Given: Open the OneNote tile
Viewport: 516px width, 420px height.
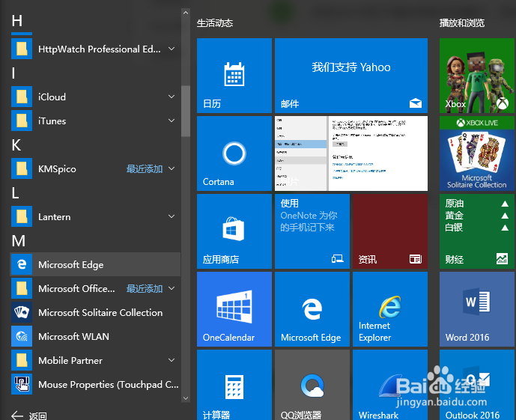Looking at the screenshot, I should [x=312, y=231].
